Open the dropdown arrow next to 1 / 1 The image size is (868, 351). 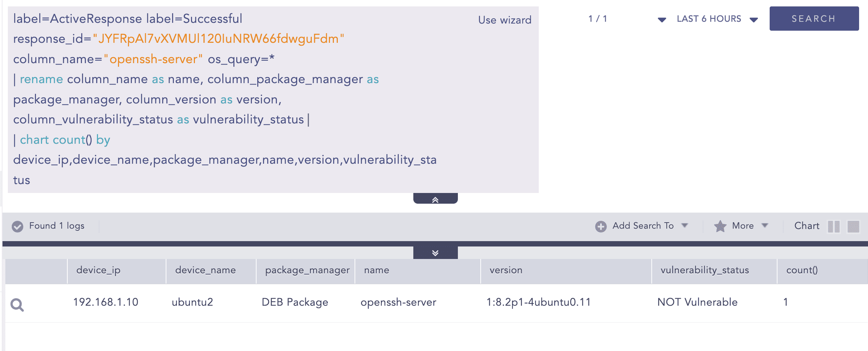(662, 20)
